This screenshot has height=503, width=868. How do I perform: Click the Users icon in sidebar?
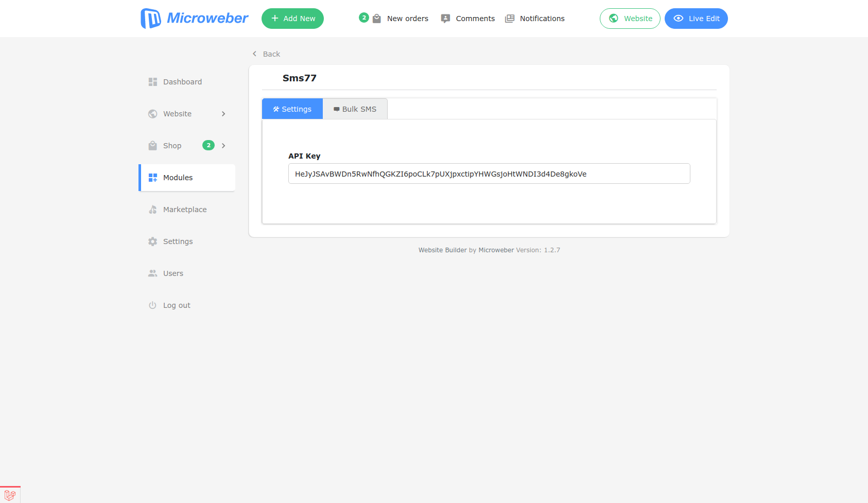click(153, 273)
